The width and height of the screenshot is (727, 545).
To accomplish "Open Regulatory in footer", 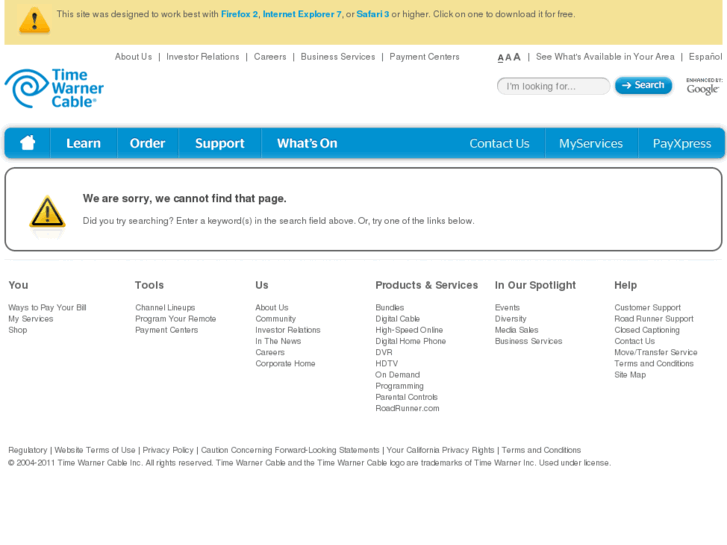I will pyautogui.click(x=27, y=450).
